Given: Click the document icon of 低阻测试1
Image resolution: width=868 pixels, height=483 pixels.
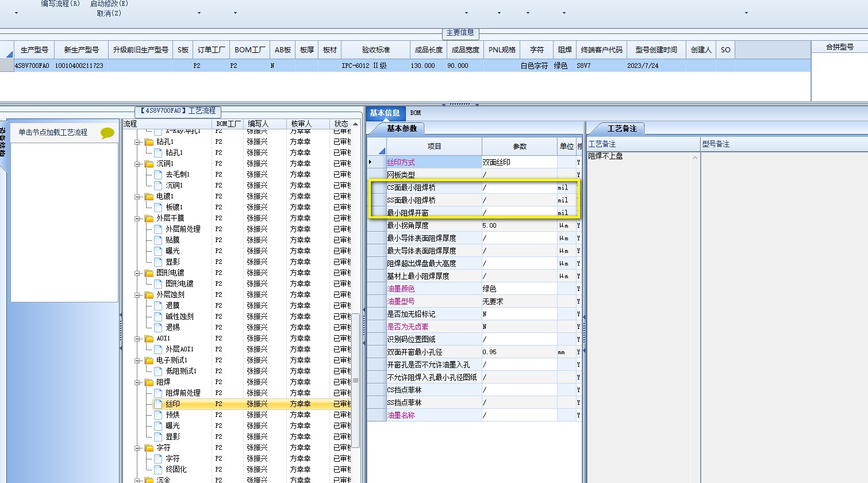Looking at the screenshot, I should [x=158, y=371].
